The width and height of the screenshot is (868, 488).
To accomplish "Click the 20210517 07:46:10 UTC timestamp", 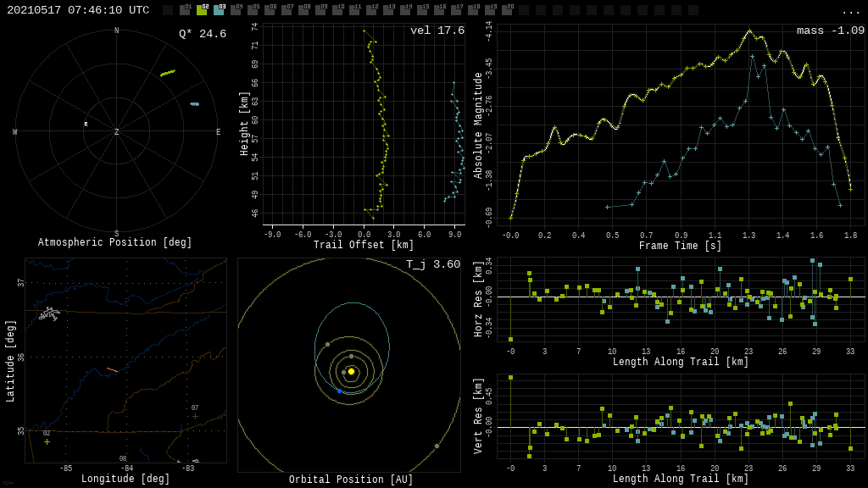I will (x=78, y=10).
